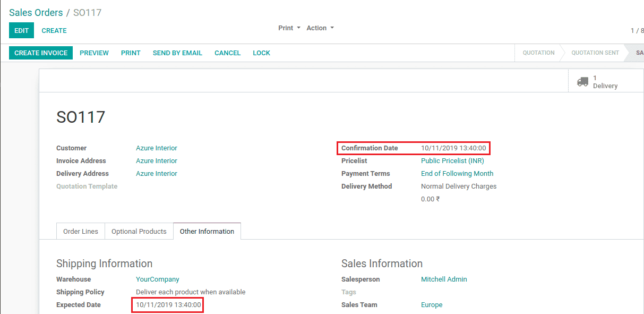Open Invoice Address Azure Interior link
The width and height of the screenshot is (644, 314).
157,161
